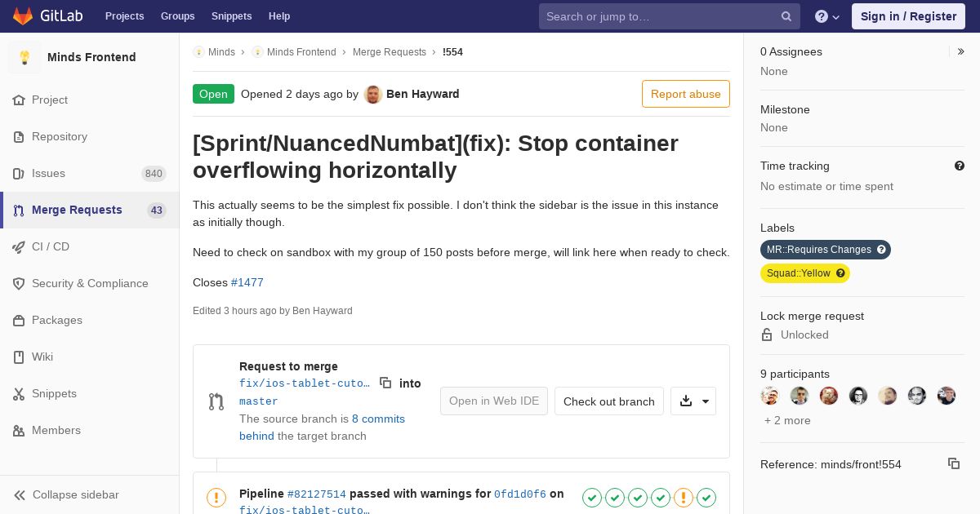Open CI / CD in the sidebar

(90, 247)
